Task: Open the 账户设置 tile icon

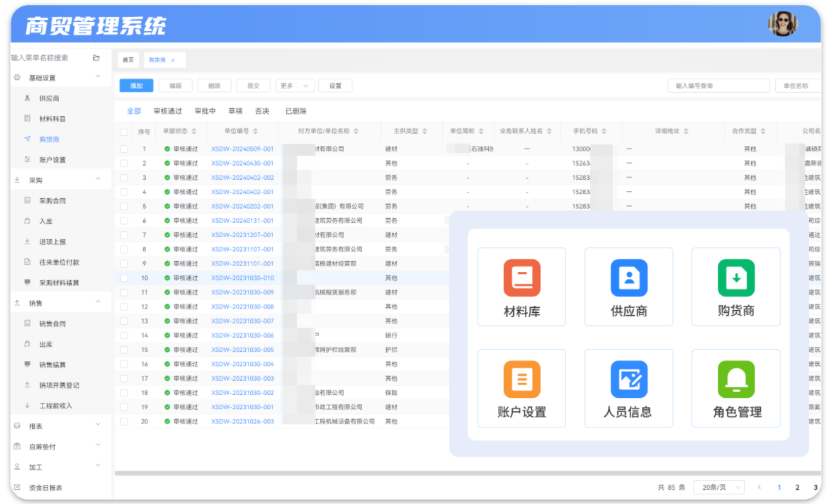Action: pos(521,379)
